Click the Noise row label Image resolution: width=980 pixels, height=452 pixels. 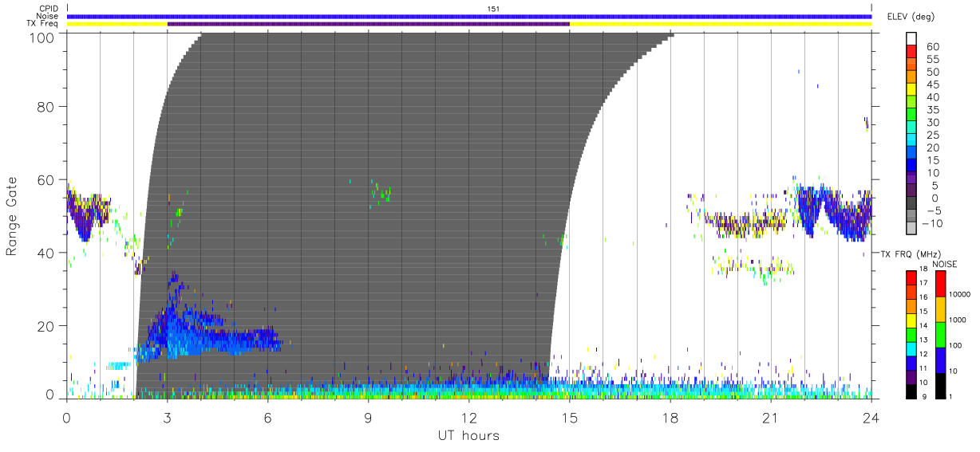tap(48, 16)
